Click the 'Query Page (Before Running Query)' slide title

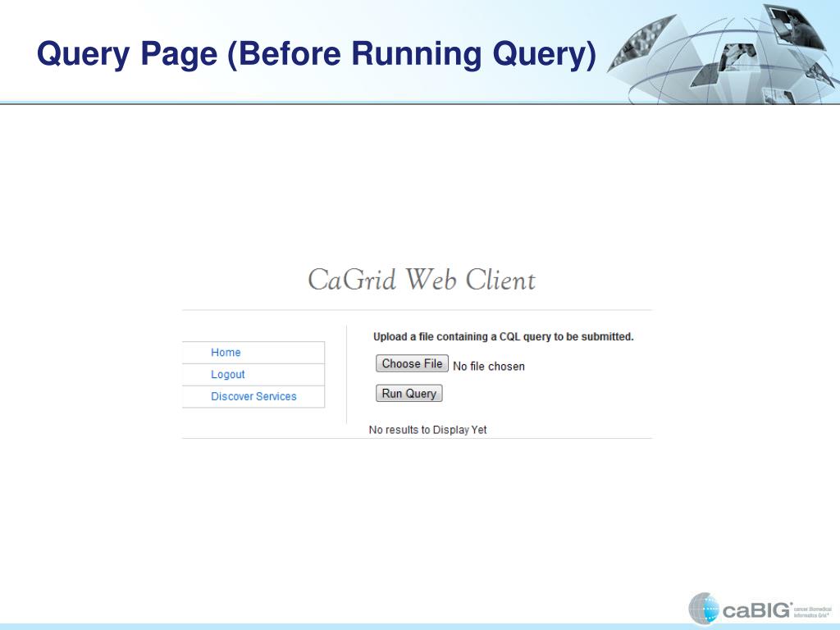click(x=316, y=55)
